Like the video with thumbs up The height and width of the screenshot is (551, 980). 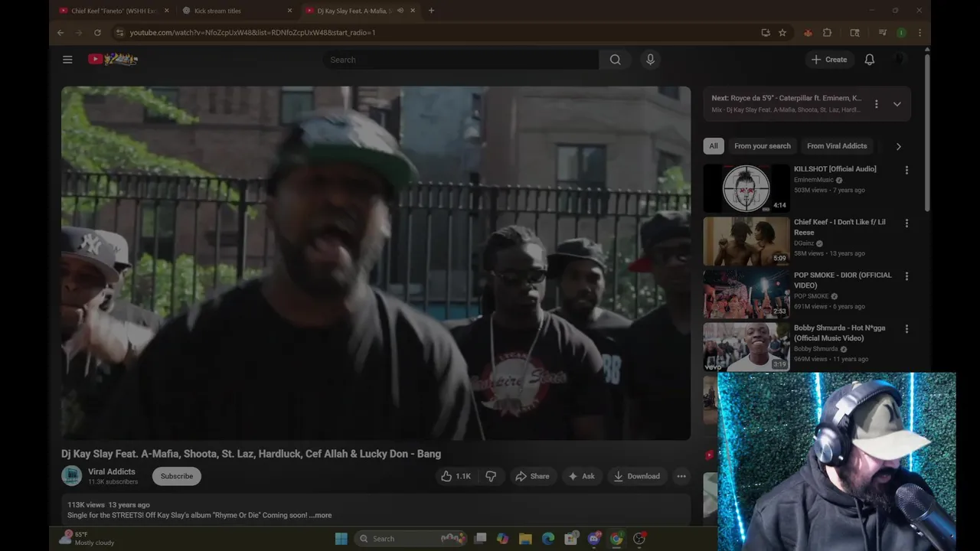[x=456, y=476]
